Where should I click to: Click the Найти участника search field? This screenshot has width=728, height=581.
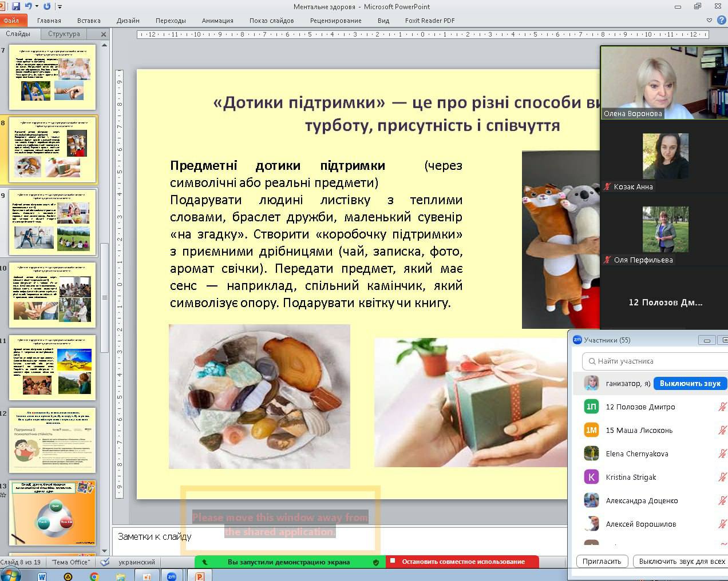652,361
